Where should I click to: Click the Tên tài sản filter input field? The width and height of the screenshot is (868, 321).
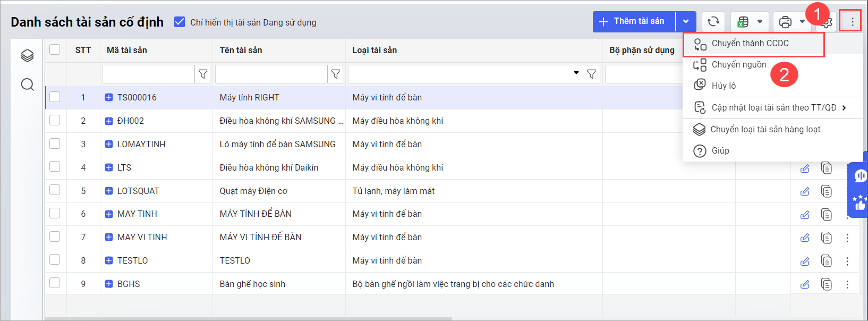click(x=271, y=74)
